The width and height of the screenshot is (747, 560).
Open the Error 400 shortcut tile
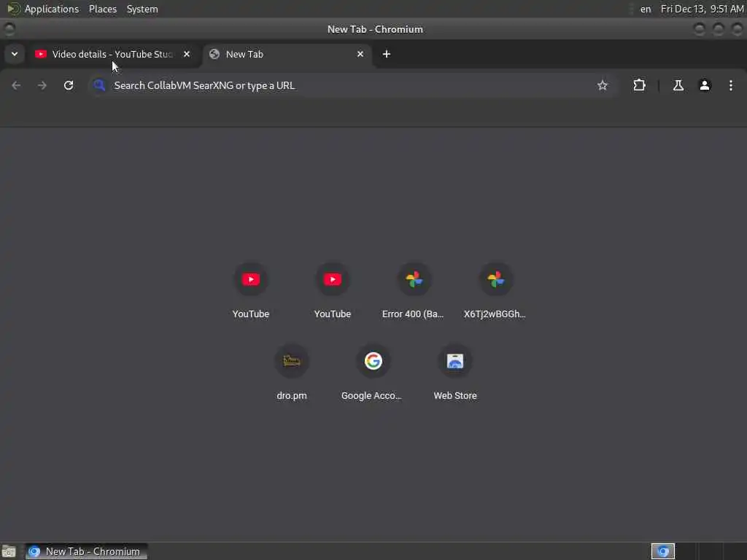coord(414,290)
